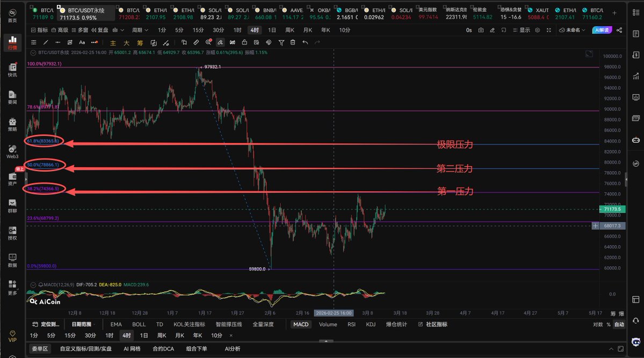The image size is (644, 358).
Task: Enable 对数 logarithmic scale
Action: point(598,324)
